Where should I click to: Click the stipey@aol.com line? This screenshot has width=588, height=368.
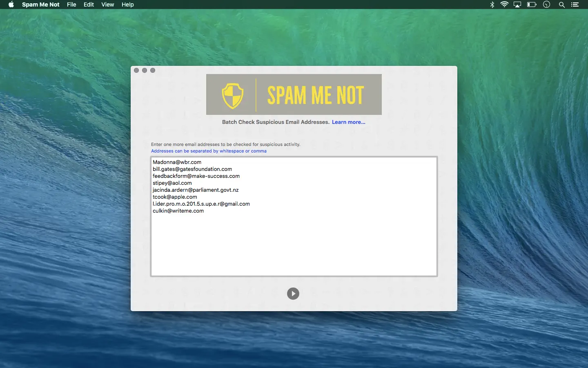[x=172, y=183]
